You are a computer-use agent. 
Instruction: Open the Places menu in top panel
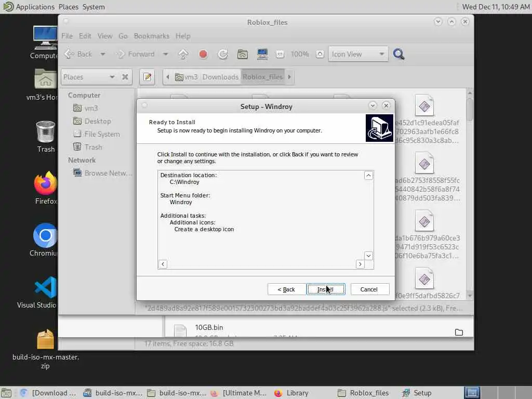(x=68, y=7)
